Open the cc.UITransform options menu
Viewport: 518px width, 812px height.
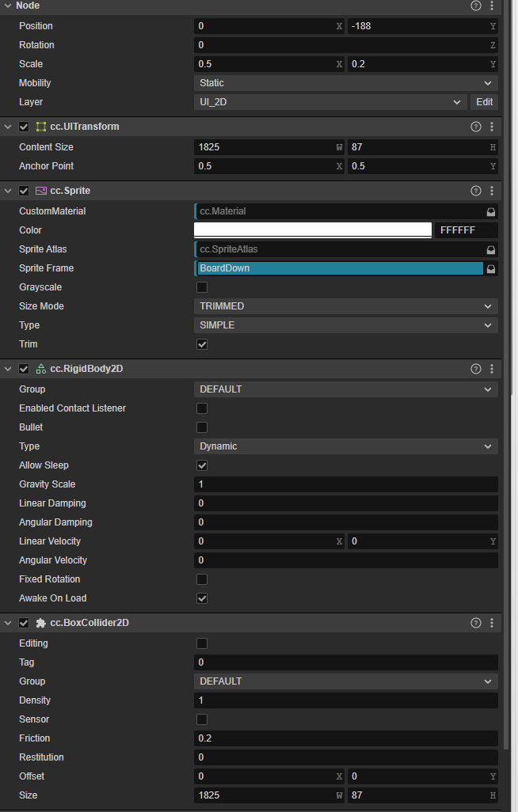tap(492, 127)
